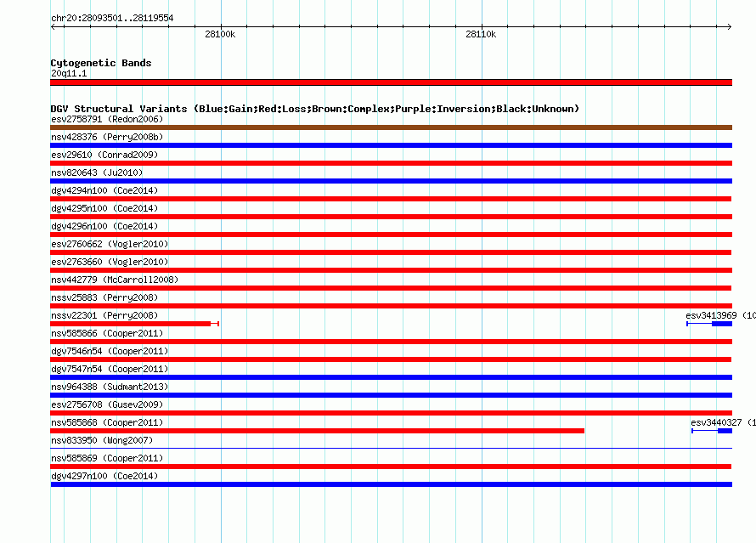Click the ruler's left arrowhead

pyautogui.click(x=53, y=26)
